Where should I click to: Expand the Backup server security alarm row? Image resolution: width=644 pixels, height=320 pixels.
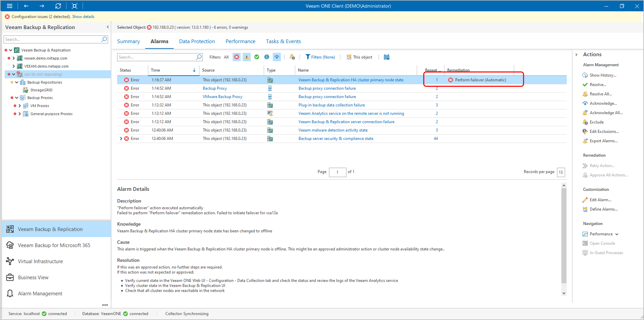point(121,139)
